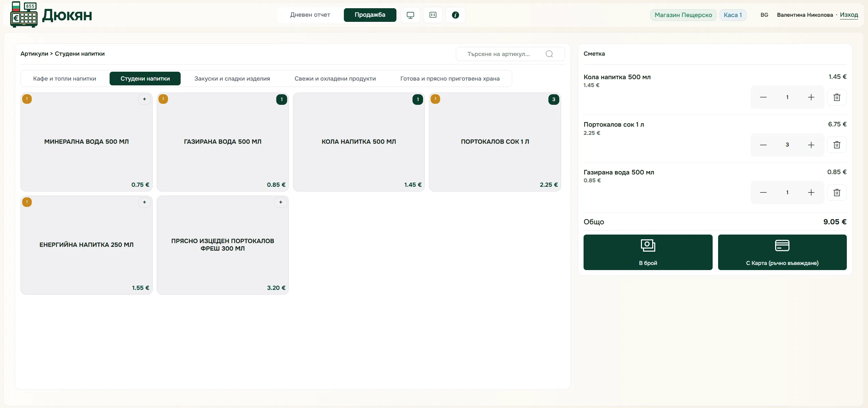Open the Дневен отчет view

point(310,15)
